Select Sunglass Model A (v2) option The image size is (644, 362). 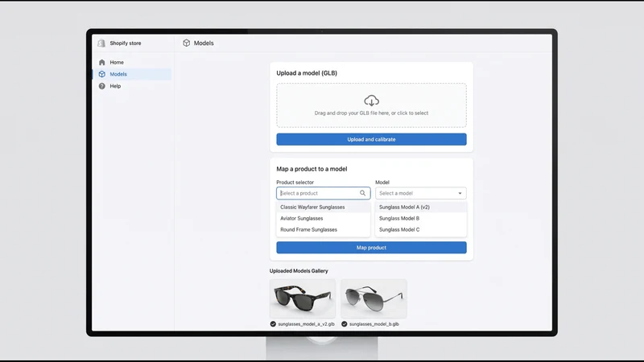click(420, 207)
